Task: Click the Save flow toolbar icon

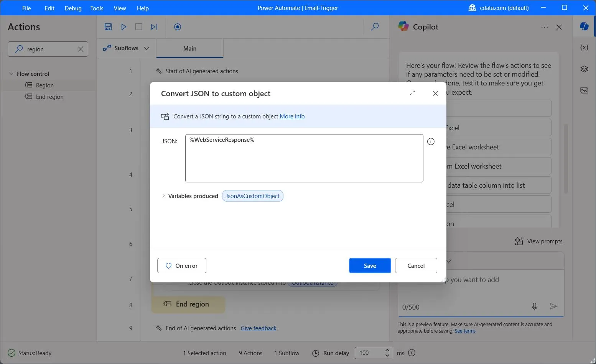Action: point(108,27)
